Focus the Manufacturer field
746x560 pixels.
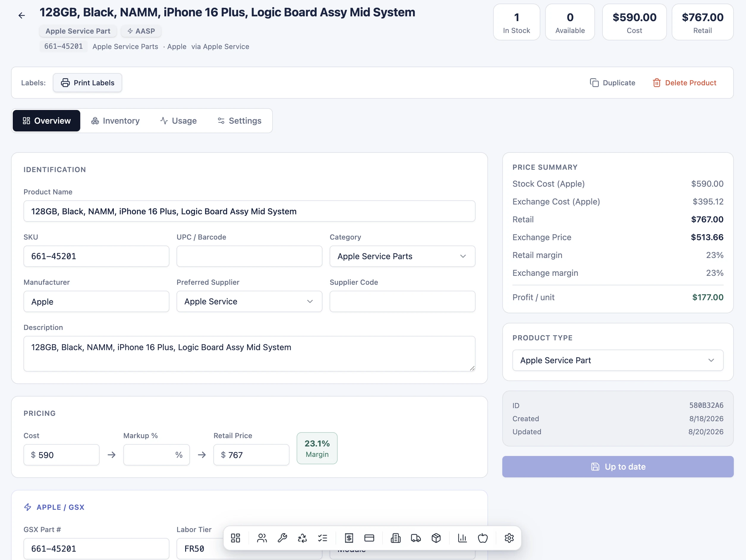tap(96, 302)
